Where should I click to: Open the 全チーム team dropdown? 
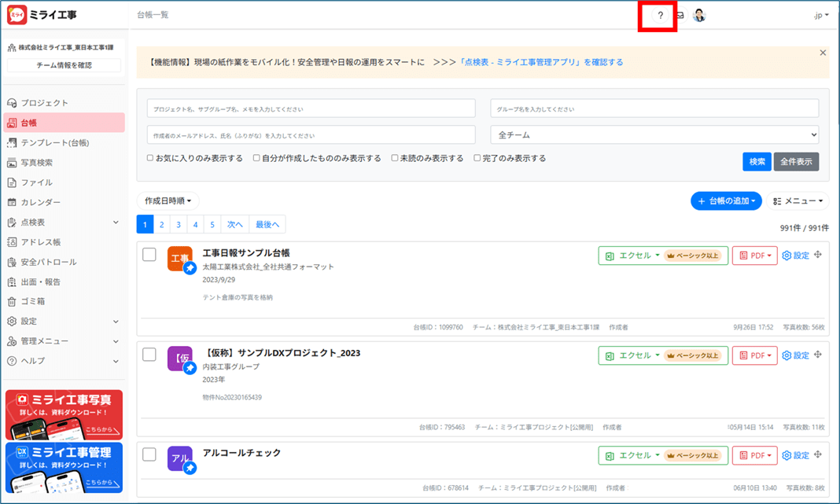pos(654,134)
